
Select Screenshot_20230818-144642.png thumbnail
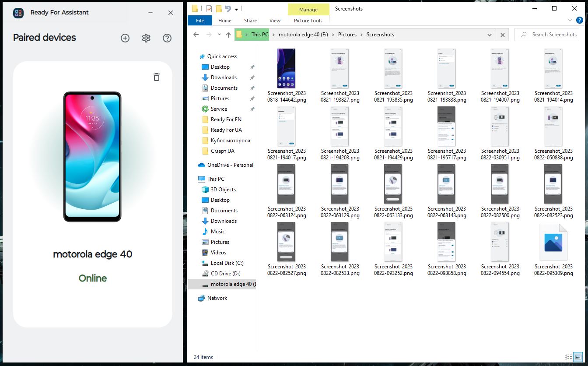click(287, 69)
